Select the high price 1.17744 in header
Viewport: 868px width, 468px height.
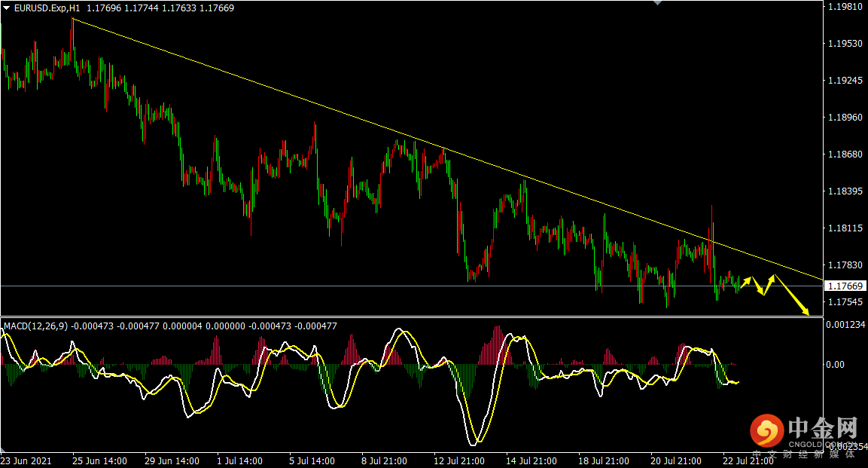click(142, 8)
